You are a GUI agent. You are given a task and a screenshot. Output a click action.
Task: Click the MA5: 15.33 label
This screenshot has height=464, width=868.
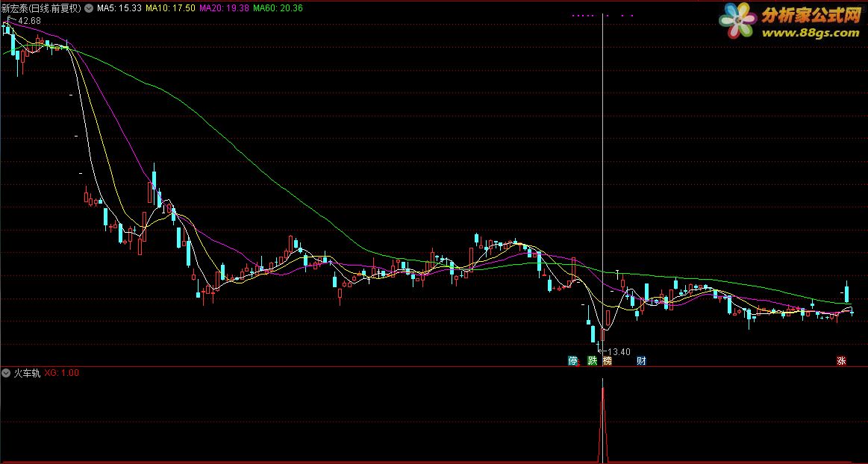119,8
